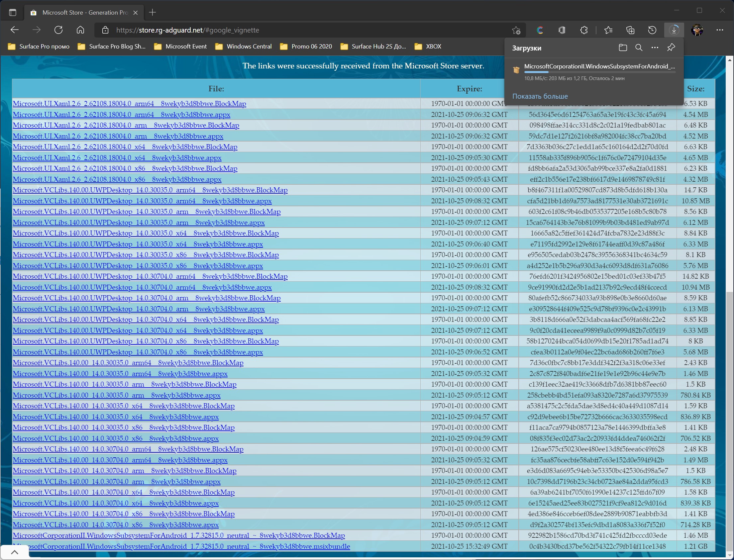Click the Expire: column header
The width and height of the screenshot is (734, 560).
(x=470, y=89)
